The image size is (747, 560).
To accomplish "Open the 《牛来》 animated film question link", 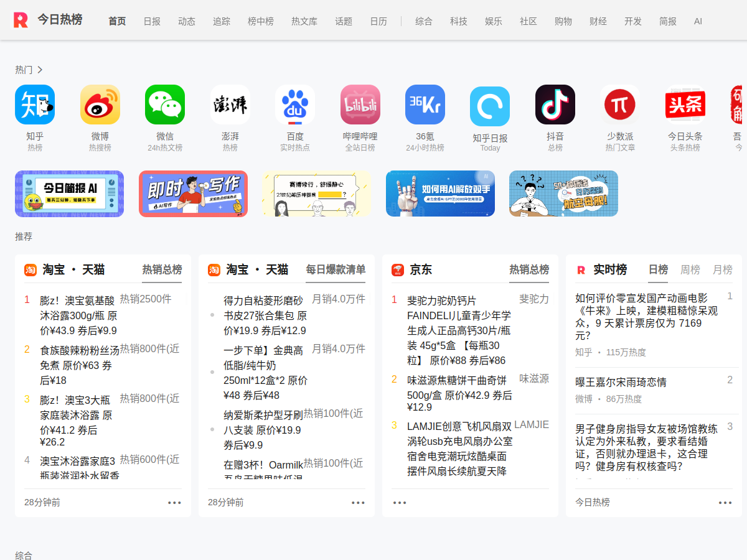I will [647, 317].
